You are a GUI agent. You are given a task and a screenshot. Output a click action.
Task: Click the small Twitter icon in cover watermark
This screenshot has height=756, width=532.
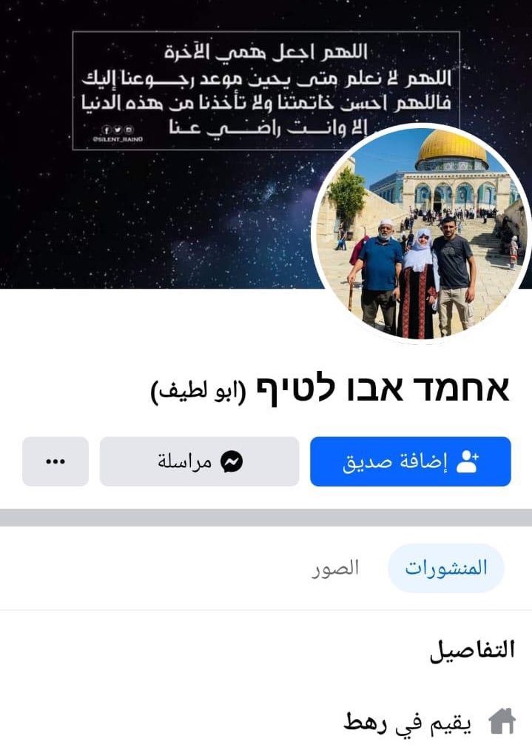coord(117,130)
